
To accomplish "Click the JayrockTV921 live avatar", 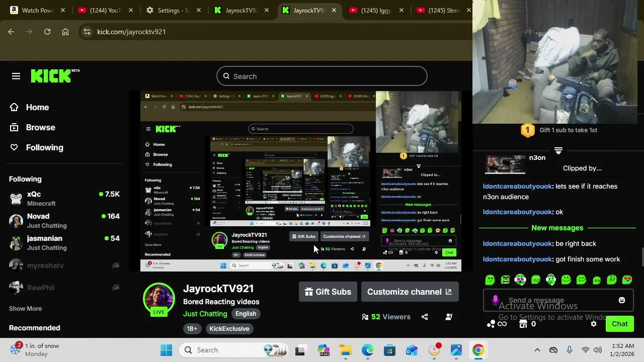I will (x=159, y=299).
